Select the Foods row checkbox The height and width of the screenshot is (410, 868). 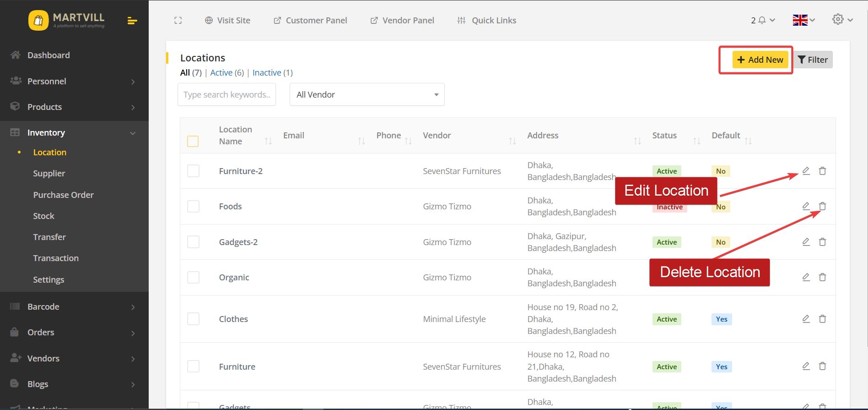[x=193, y=207]
